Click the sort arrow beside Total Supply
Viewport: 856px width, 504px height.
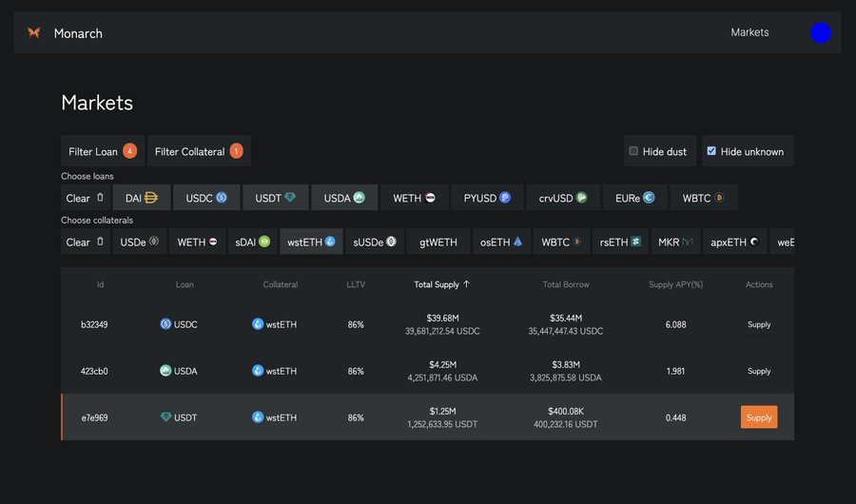point(466,284)
